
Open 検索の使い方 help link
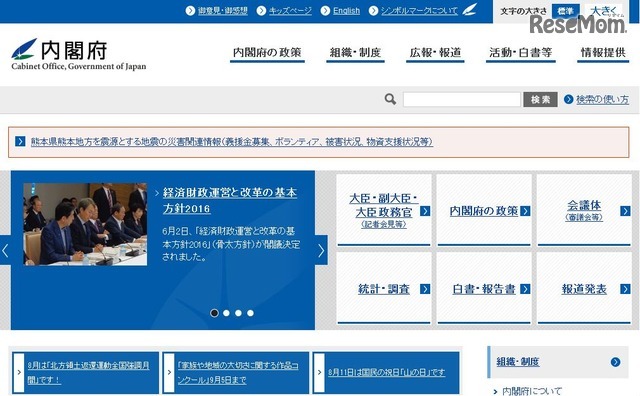[602, 99]
